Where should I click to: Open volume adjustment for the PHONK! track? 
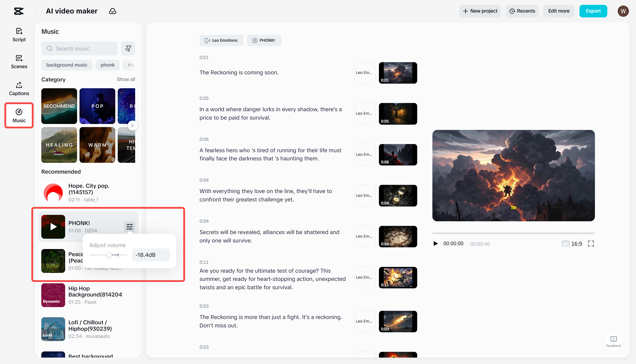(129, 227)
